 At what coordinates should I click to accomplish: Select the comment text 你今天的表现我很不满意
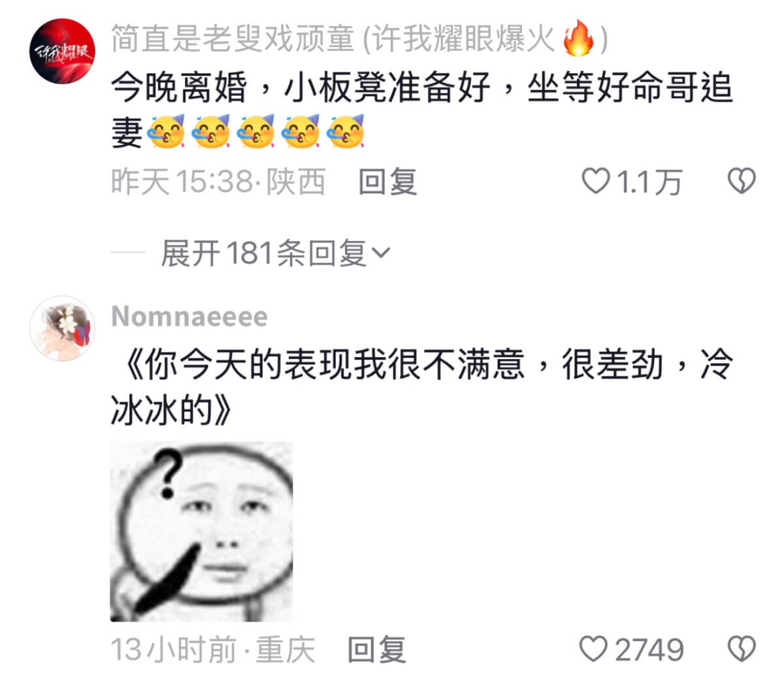335,365
